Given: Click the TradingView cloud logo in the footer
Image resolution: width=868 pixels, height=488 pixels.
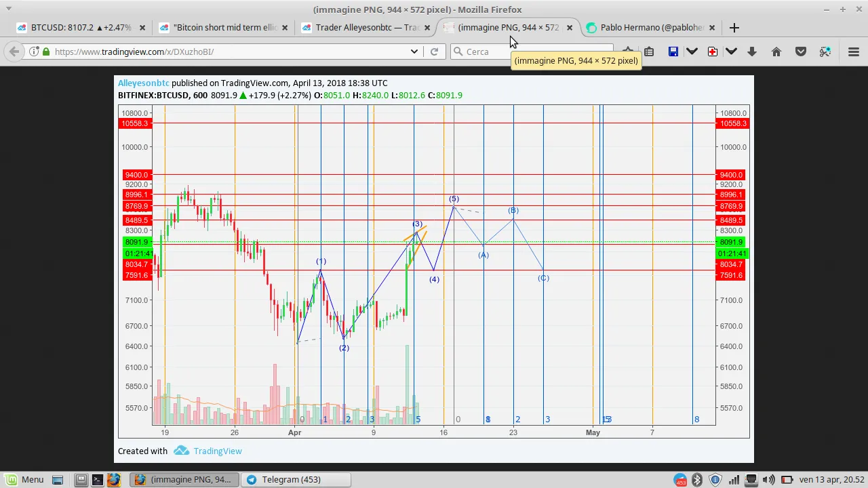Looking at the screenshot, I should [x=181, y=451].
